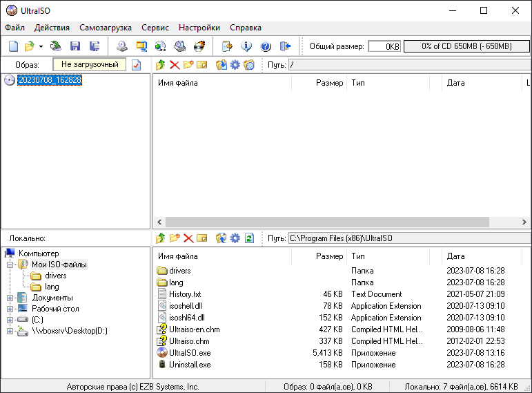Click the Save floppy disk icon
The height and width of the screenshot is (393, 532).
(75, 46)
